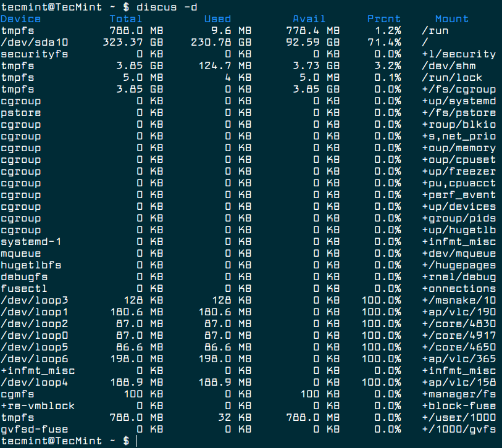Select the /dev/loop3 device row
The height and width of the screenshot is (448, 502).
pos(33,300)
